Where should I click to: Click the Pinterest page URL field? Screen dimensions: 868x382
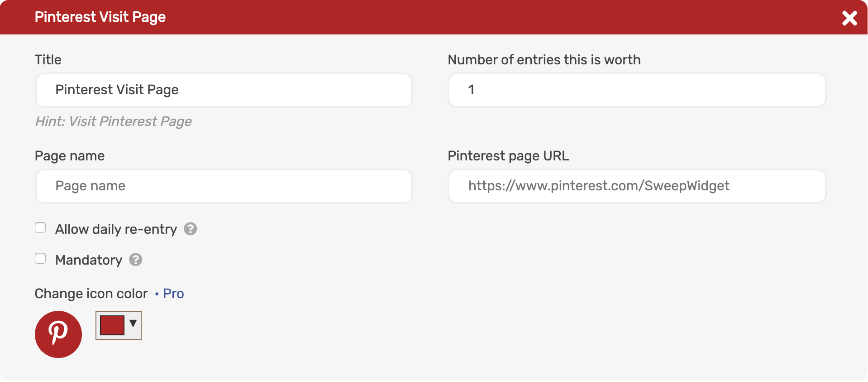(x=636, y=186)
